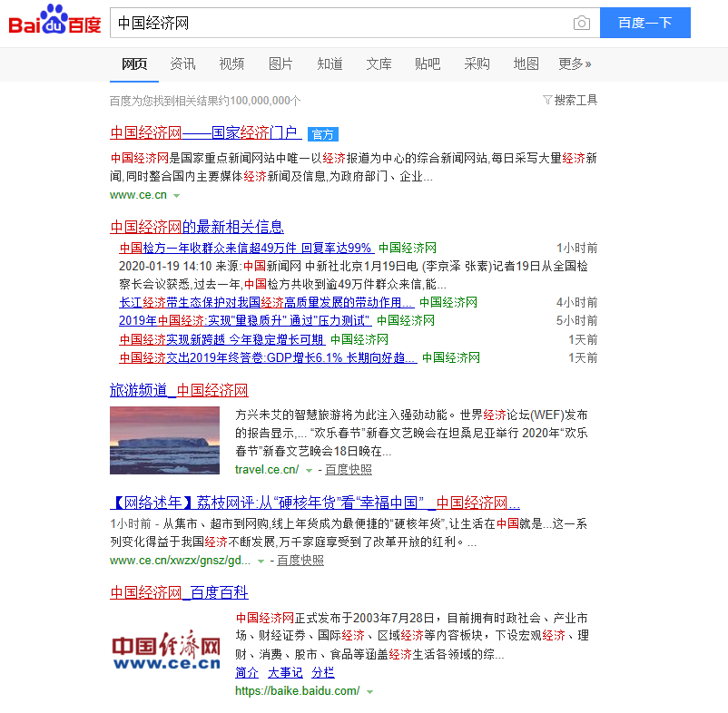Screen dimensions: 728x713
Task: Expand the 更多» menu
Action: click(575, 63)
